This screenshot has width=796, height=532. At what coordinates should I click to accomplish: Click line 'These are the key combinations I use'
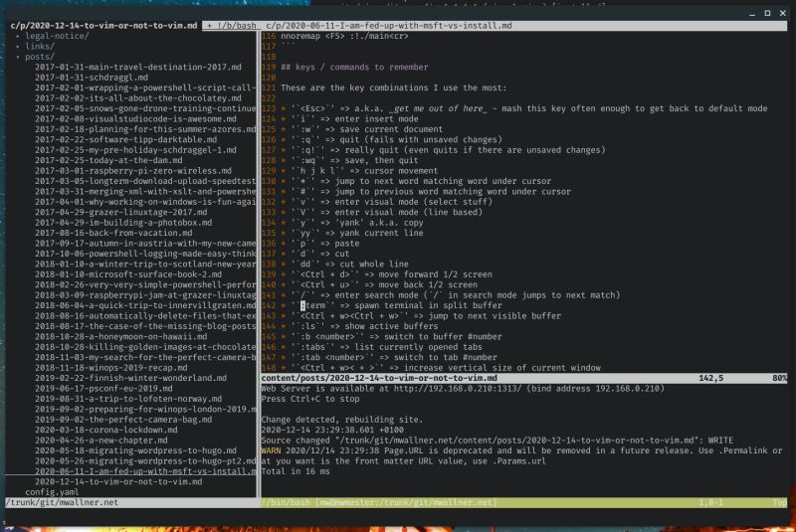pyautogui.click(x=393, y=88)
